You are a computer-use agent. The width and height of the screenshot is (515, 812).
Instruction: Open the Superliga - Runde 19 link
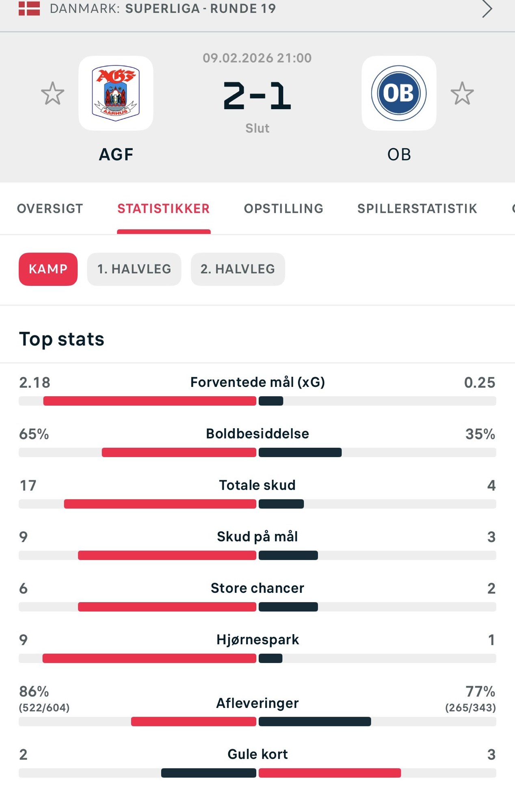[x=200, y=9]
